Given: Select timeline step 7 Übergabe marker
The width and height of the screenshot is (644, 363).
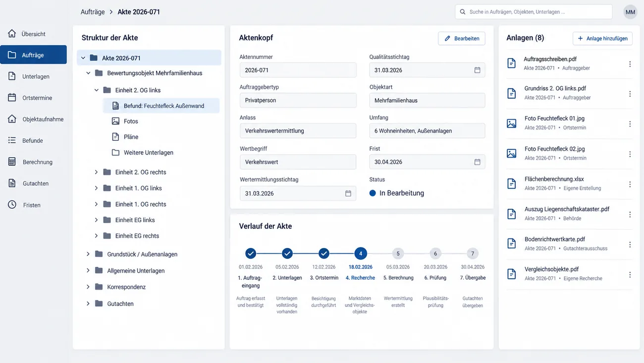Looking at the screenshot, I should [x=473, y=253].
